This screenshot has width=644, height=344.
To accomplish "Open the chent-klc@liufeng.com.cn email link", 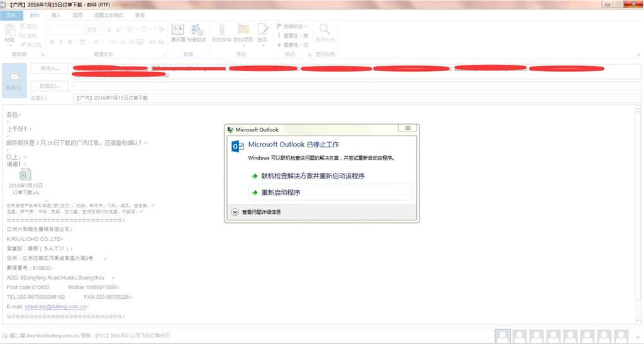I will [x=55, y=307].
